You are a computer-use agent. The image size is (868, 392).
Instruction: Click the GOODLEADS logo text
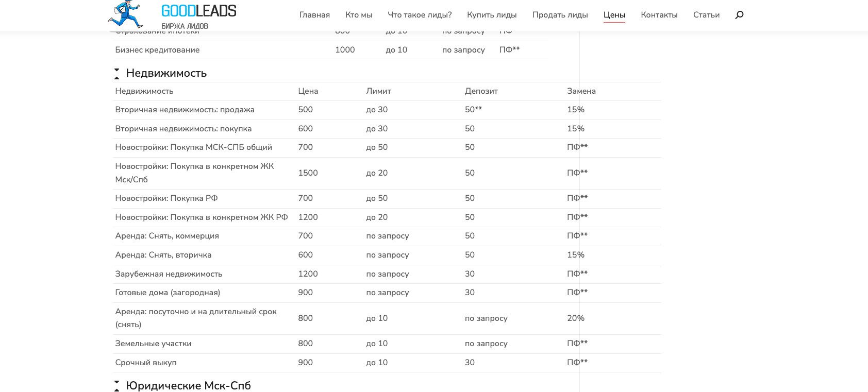(198, 11)
